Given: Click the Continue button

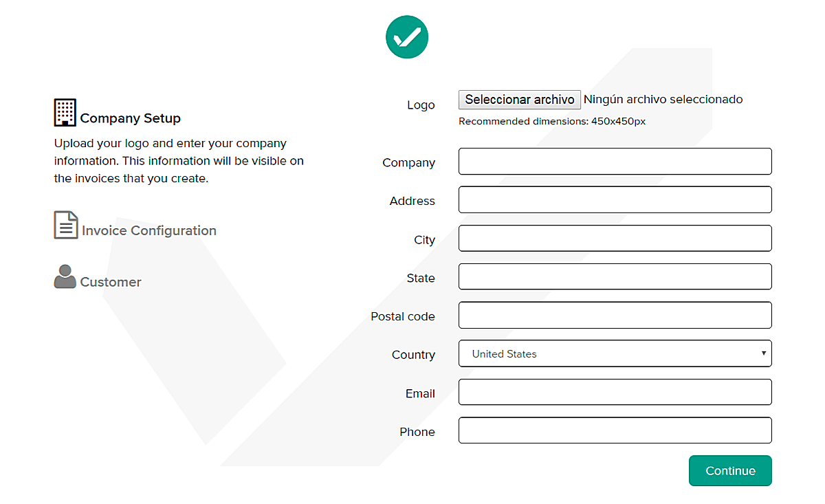Looking at the screenshot, I should (730, 471).
